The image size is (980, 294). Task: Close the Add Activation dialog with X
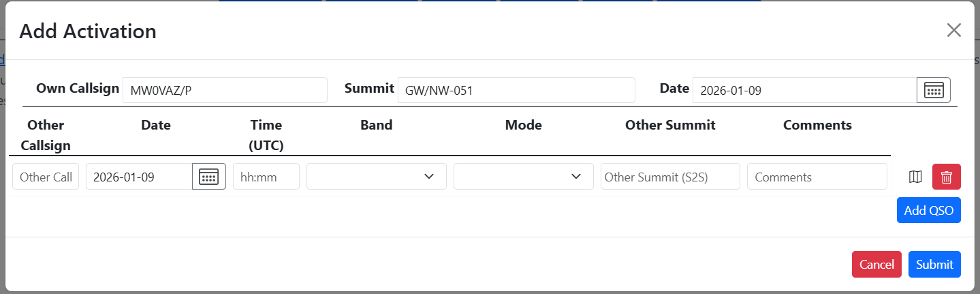(953, 30)
